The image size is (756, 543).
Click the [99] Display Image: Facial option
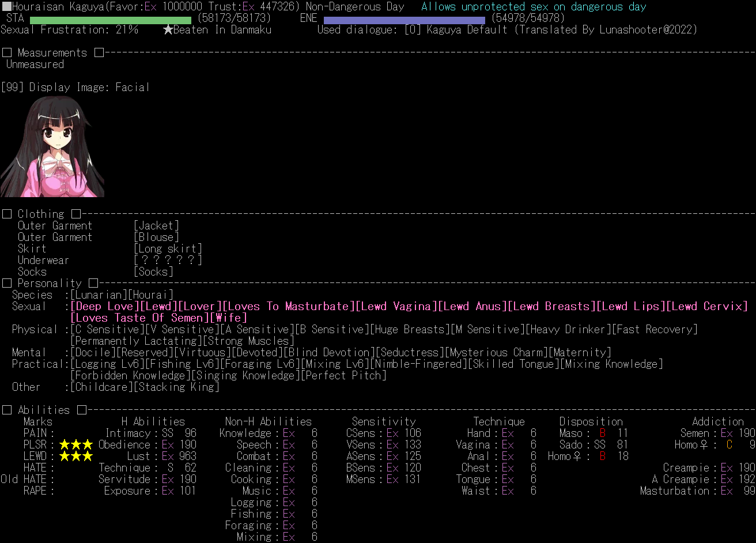[75, 87]
